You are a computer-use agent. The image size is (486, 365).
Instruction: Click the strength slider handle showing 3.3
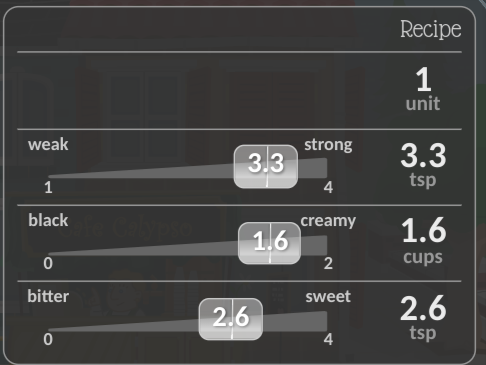pos(266,167)
